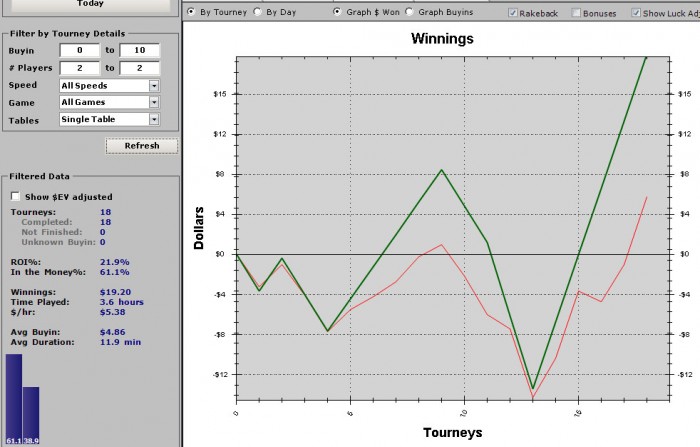
Task: Click the 38.9 percentage bar
Action: (31, 415)
